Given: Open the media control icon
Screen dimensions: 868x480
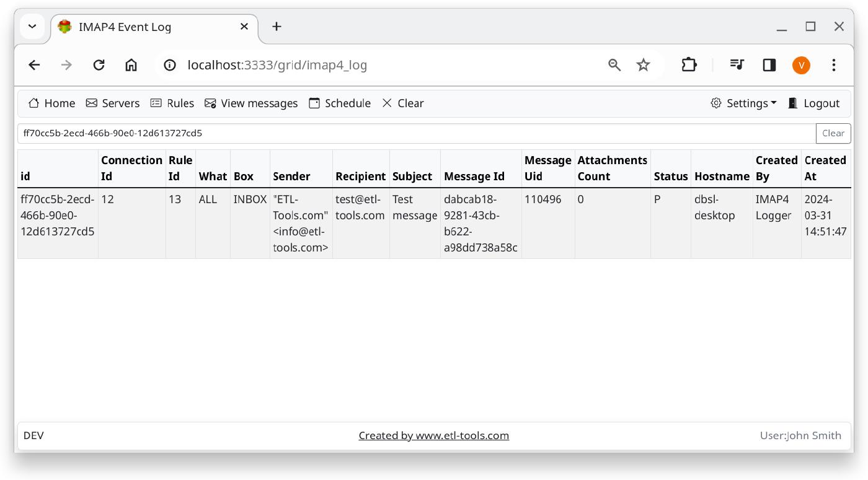Looking at the screenshot, I should [737, 65].
